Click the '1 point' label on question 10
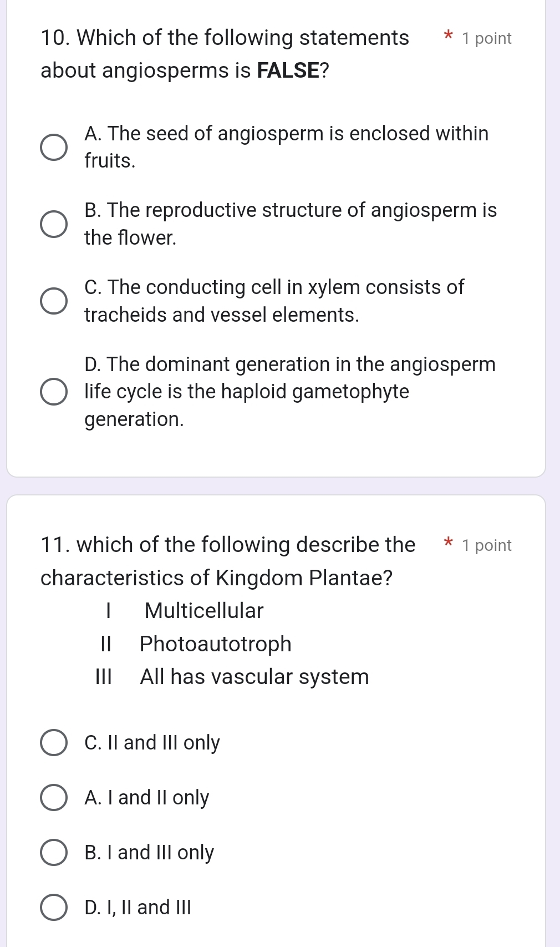Screen dimensions: 560x947 (x=486, y=38)
